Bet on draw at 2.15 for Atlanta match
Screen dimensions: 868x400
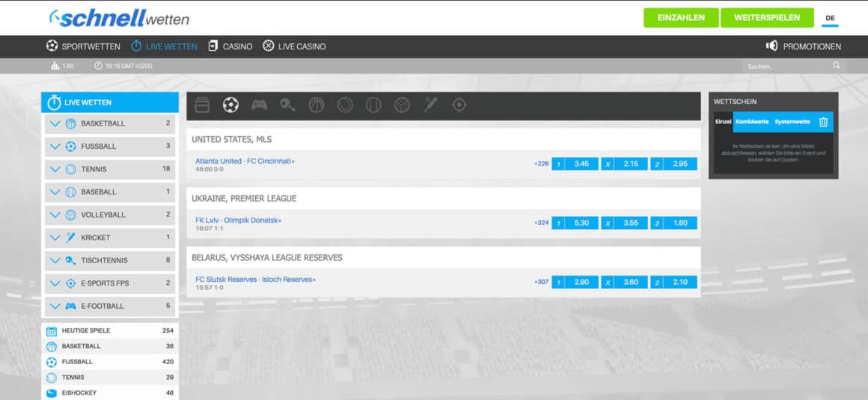click(624, 164)
